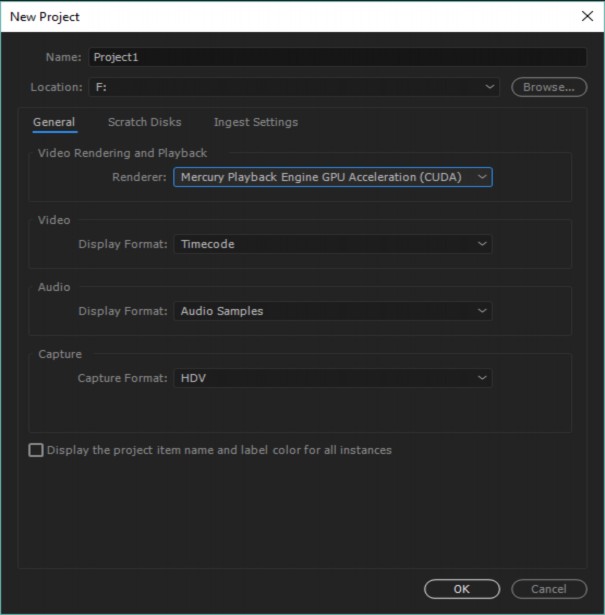
Task: Open the Audio Samples display format dropdown
Action: [333, 312]
